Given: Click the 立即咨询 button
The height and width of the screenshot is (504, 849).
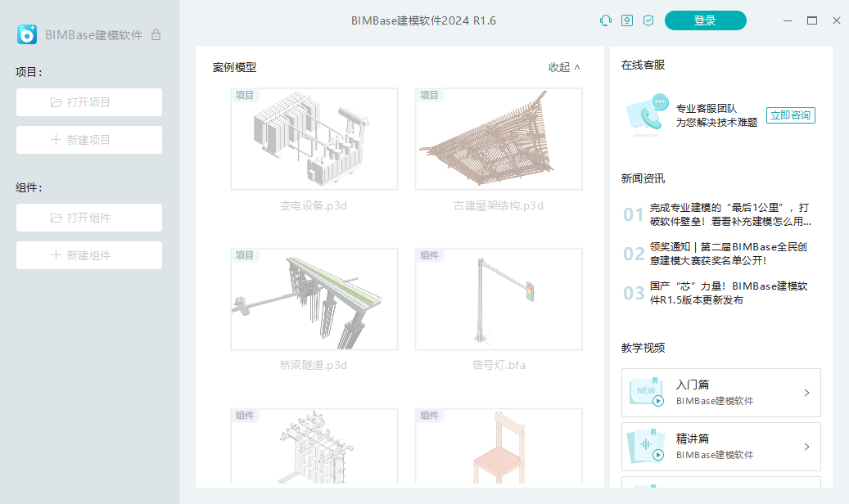Looking at the screenshot, I should point(791,115).
